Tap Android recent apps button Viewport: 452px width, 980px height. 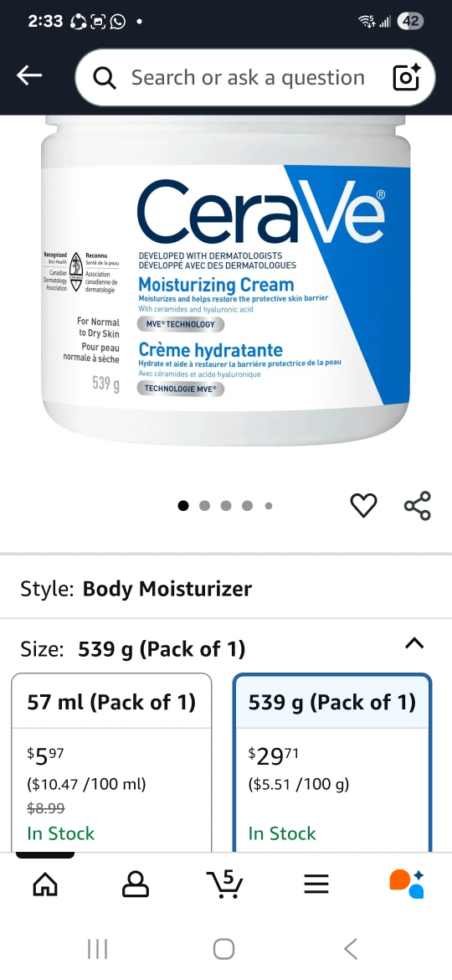click(x=97, y=949)
